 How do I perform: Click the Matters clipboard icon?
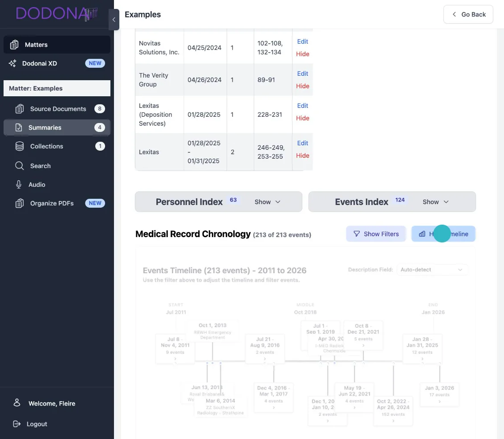coord(14,45)
